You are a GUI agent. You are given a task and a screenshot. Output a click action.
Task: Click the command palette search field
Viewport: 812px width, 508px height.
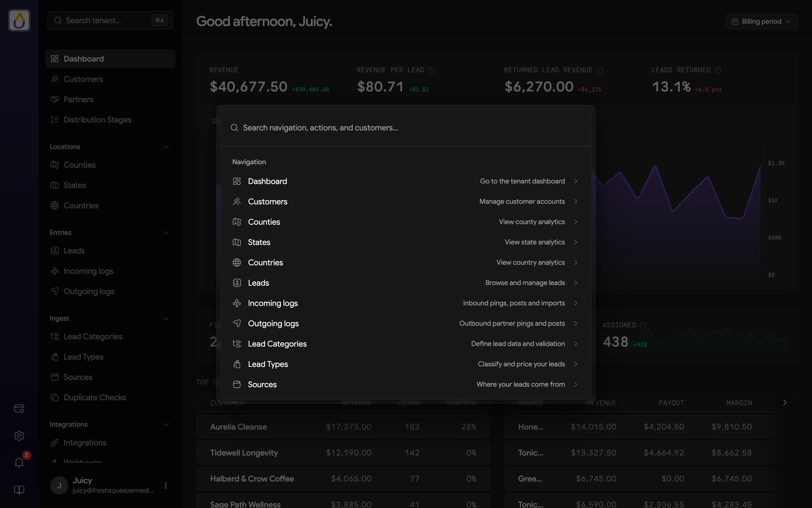[x=406, y=128]
